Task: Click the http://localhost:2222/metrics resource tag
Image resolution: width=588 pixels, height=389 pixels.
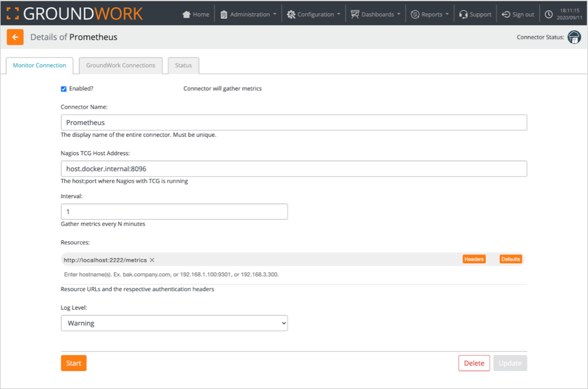Action: [x=105, y=260]
